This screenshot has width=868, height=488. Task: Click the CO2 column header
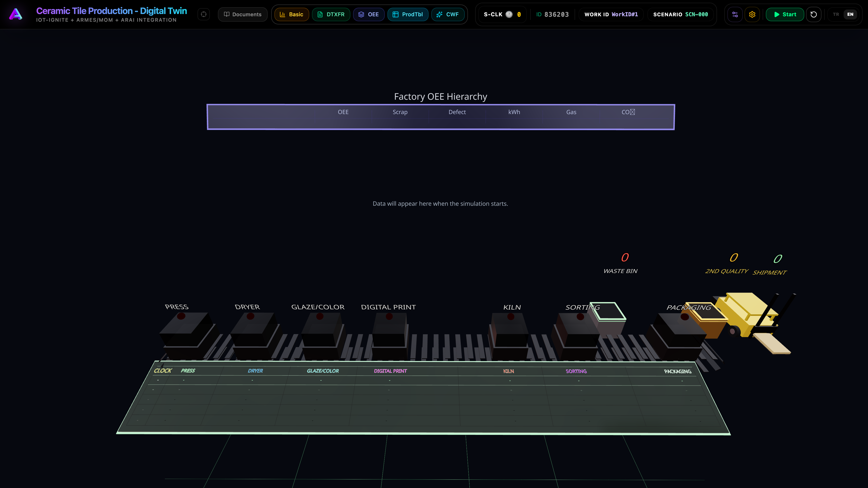[x=628, y=112]
